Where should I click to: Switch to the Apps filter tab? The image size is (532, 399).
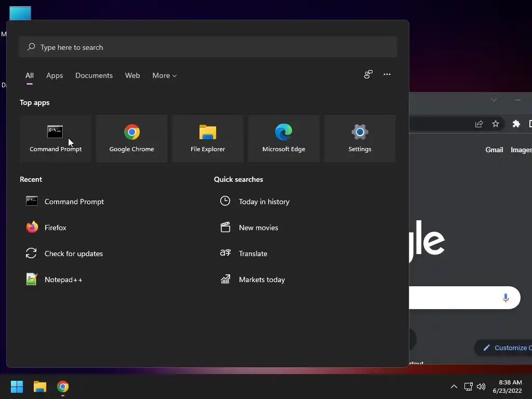tap(55, 76)
